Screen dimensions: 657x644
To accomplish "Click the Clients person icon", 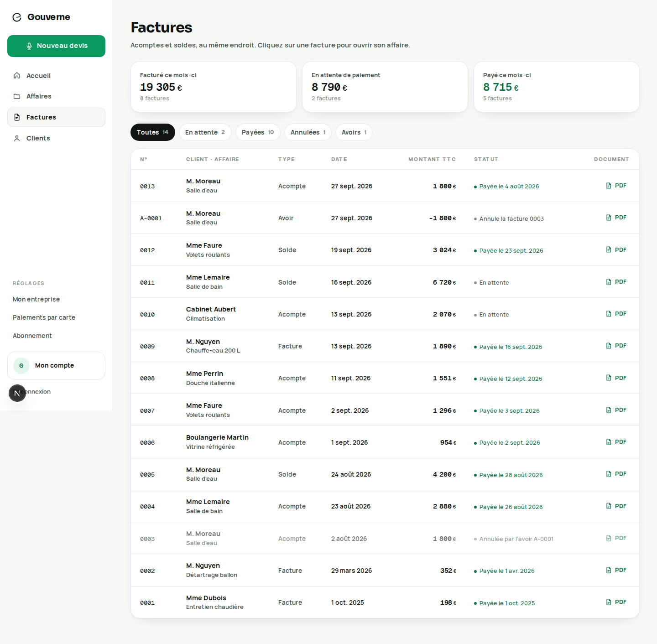I will point(17,138).
